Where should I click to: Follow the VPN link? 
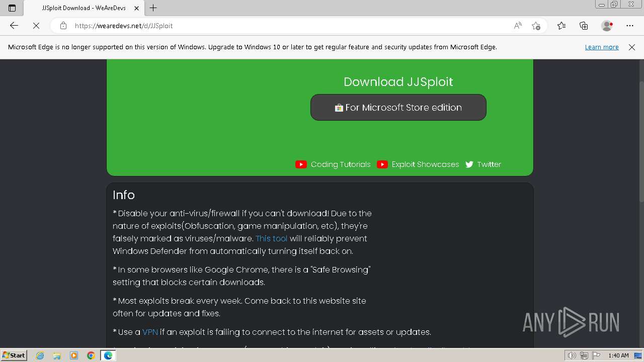point(150,332)
